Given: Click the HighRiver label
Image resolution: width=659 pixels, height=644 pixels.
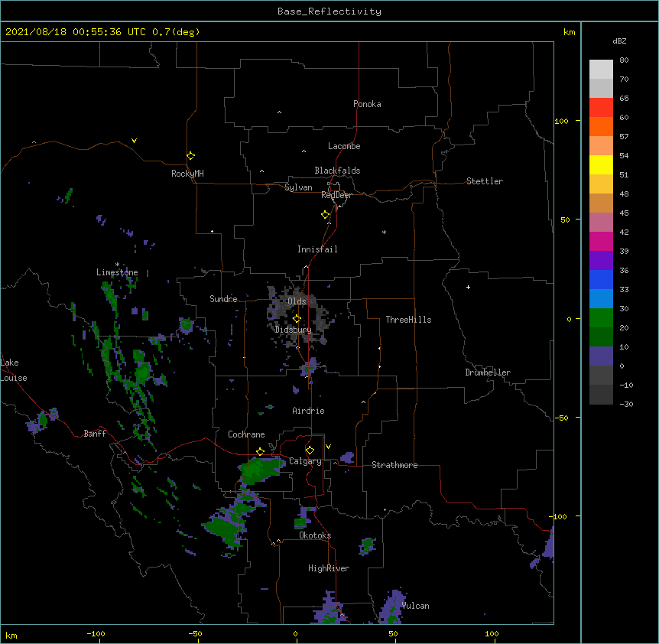Looking at the screenshot, I should 329,568.
